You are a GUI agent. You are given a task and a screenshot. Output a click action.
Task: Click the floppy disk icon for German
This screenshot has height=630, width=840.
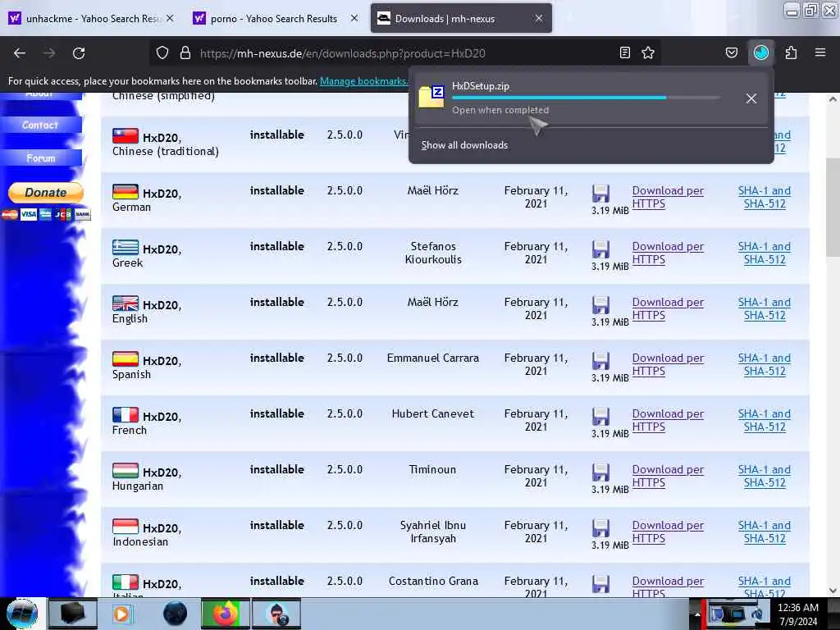(x=601, y=194)
